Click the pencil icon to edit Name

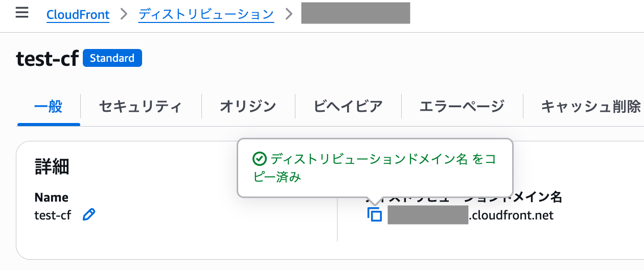tap(88, 215)
